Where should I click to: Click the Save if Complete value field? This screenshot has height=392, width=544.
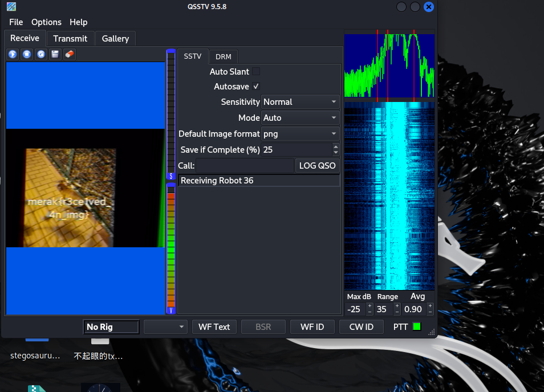[297, 150]
